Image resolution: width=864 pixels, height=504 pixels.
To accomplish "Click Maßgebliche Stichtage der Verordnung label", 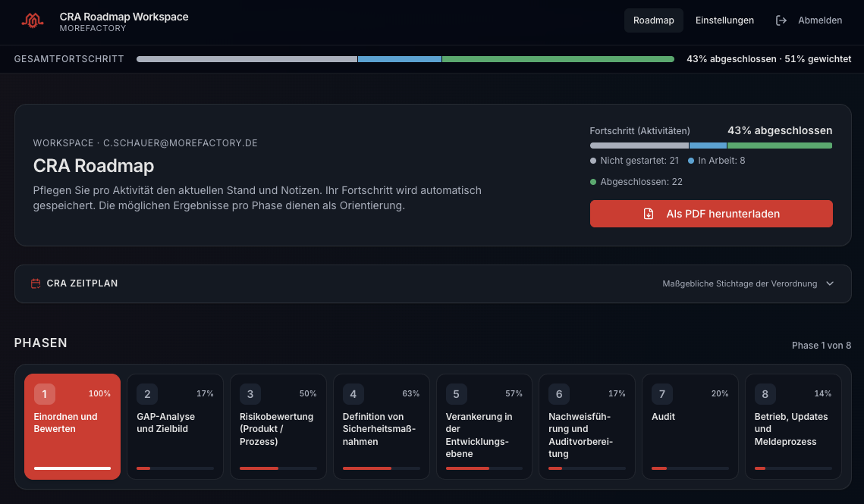I will [x=740, y=283].
